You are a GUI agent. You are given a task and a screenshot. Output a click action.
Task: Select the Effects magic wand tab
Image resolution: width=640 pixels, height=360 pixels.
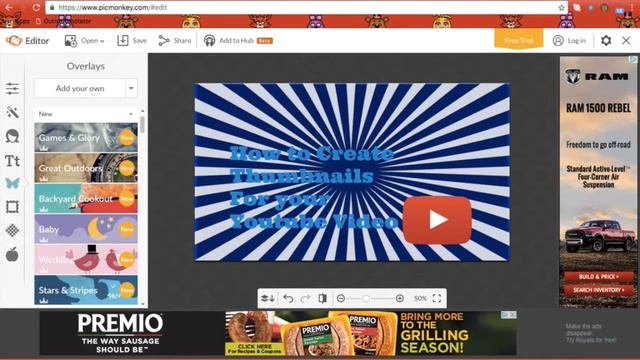(x=12, y=112)
